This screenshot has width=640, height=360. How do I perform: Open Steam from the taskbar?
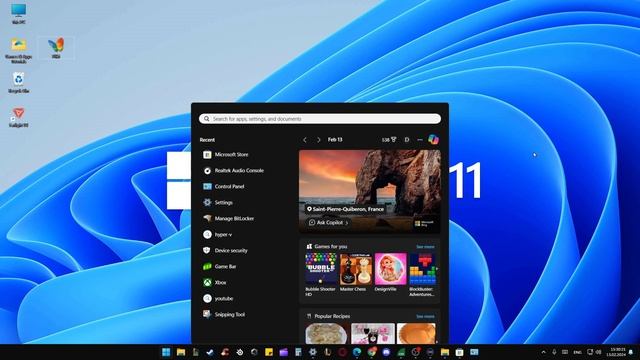tap(210, 352)
